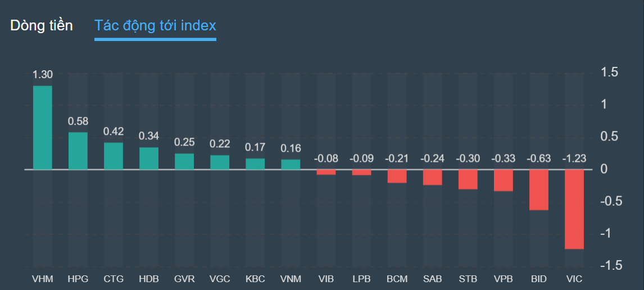
Task: Click the KBC ticker label
Action: (x=255, y=279)
